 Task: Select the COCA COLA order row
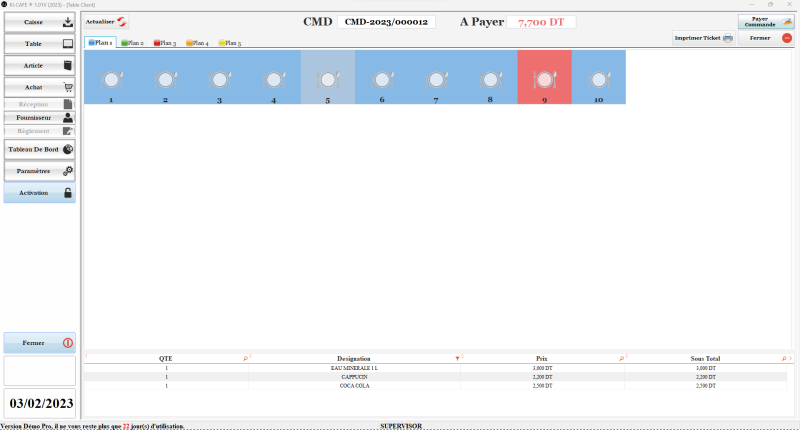(354, 385)
